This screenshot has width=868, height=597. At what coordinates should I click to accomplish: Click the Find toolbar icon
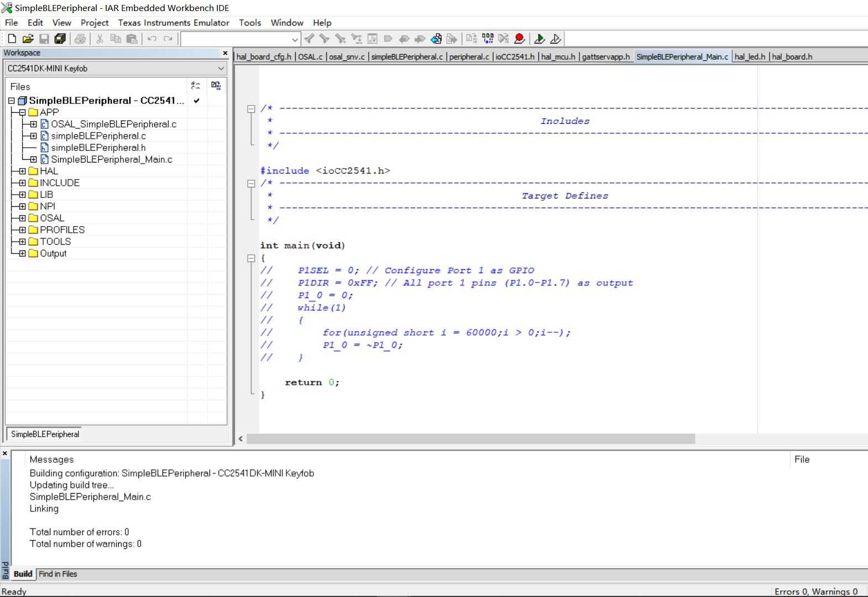pos(341,39)
